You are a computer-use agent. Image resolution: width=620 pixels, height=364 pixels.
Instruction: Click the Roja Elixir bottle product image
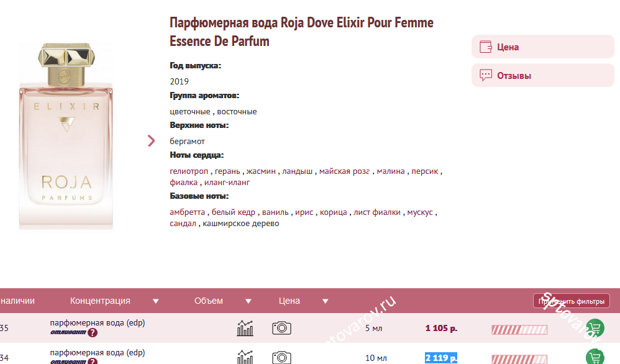(x=66, y=136)
